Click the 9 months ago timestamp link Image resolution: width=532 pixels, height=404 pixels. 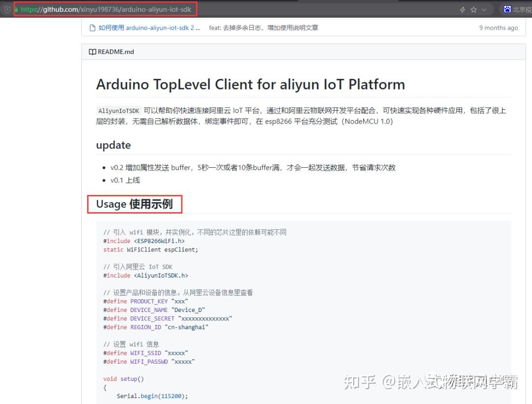(499, 28)
